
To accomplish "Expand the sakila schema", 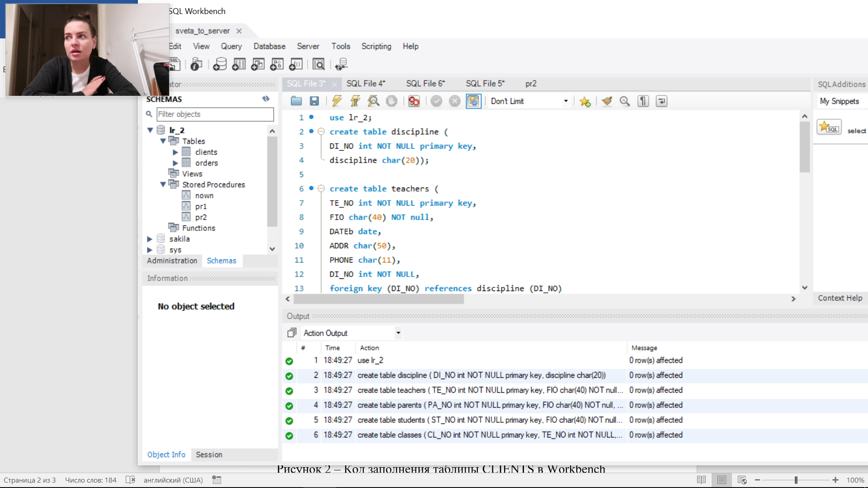I will [150, 239].
